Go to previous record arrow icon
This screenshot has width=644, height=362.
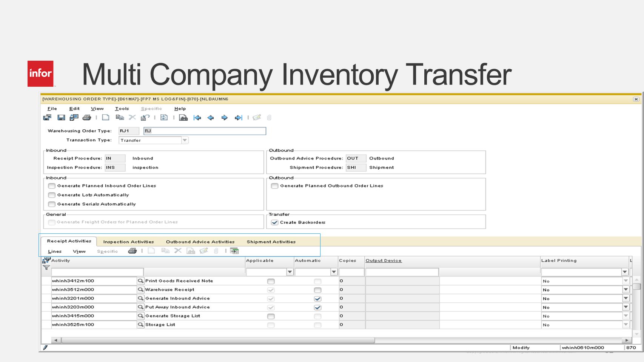tap(211, 118)
